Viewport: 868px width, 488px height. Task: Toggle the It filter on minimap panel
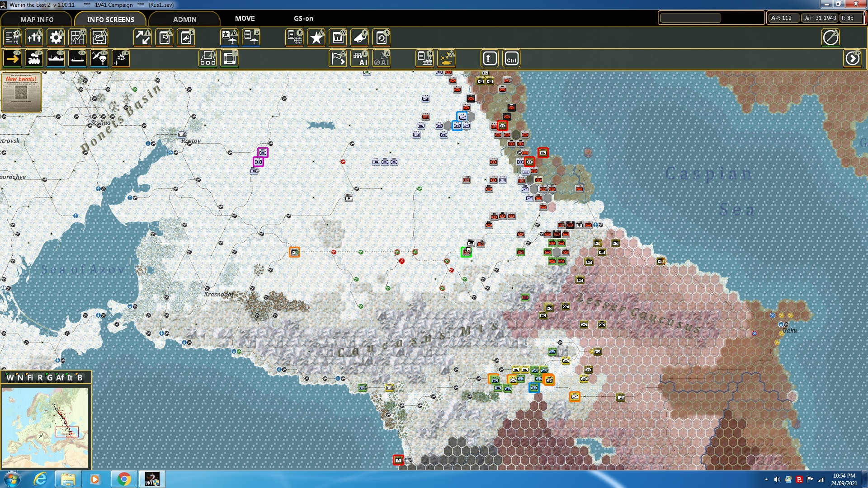coord(70,378)
